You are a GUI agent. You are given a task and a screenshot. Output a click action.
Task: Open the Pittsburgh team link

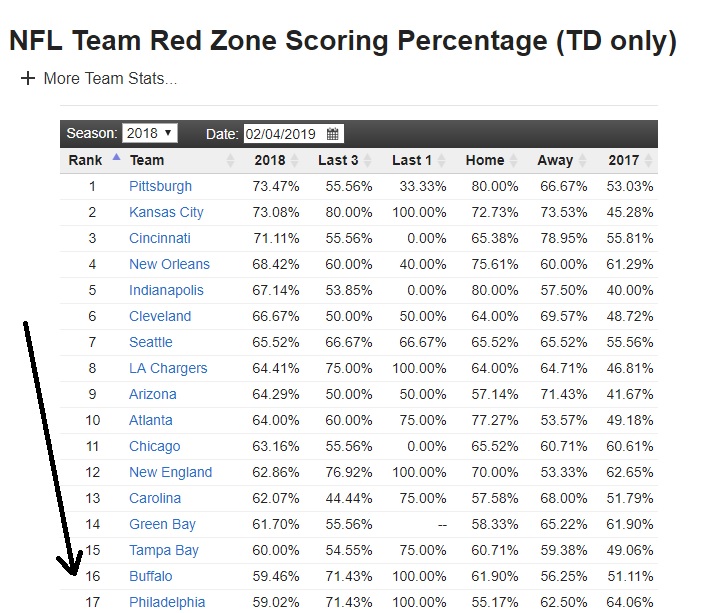pyautogui.click(x=160, y=186)
